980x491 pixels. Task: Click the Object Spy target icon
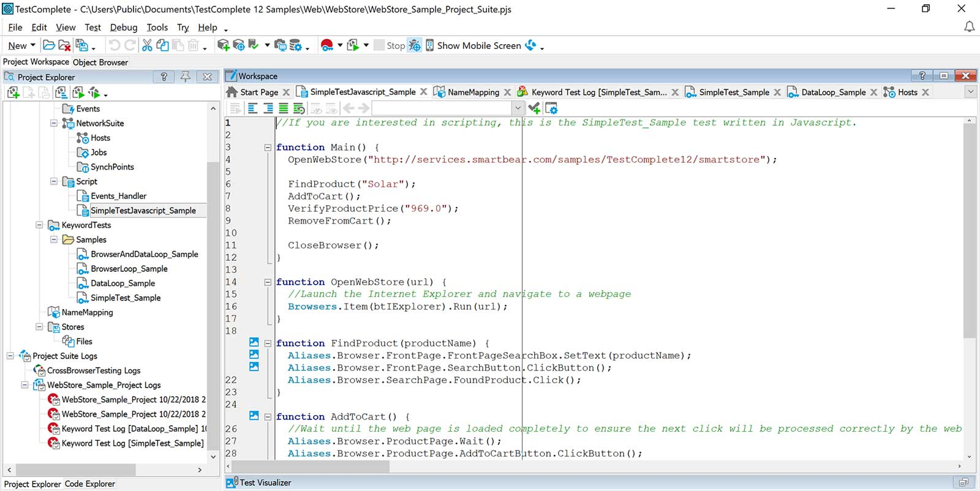click(x=238, y=45)
